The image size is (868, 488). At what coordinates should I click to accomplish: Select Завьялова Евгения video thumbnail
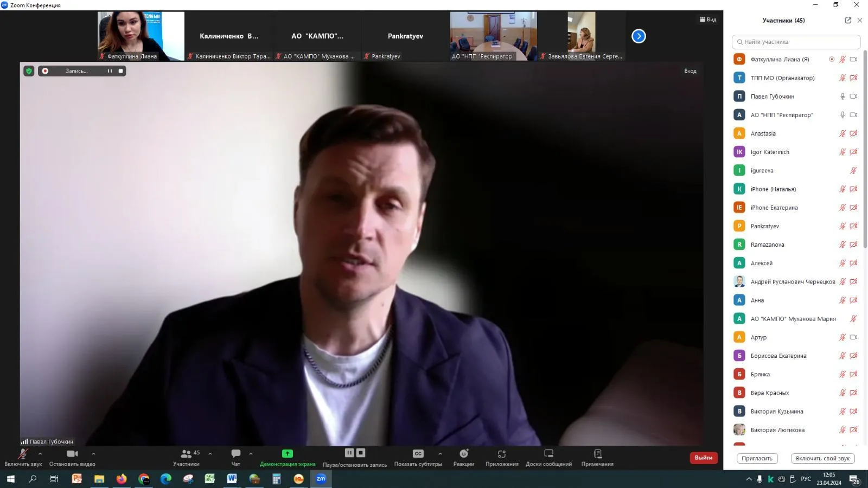582,36
